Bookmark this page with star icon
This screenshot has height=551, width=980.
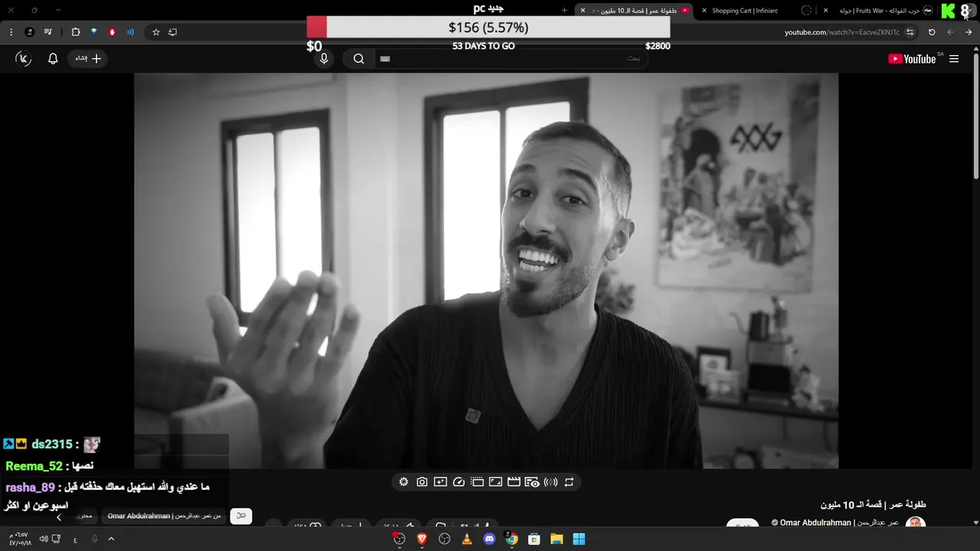point(156,32)
